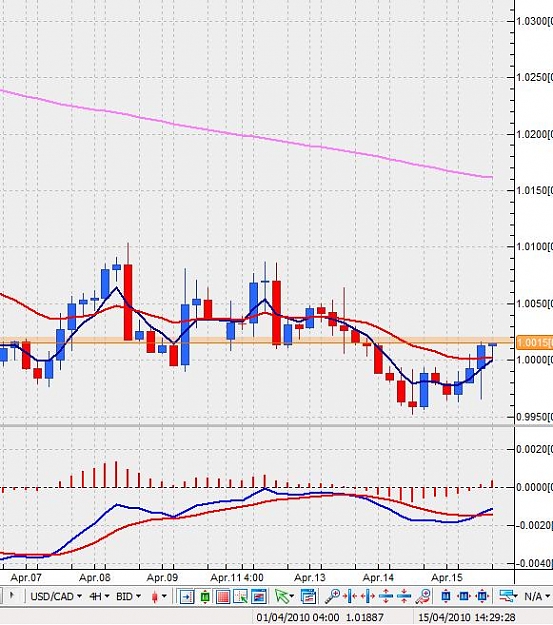Click the blue vertical fit icon
553x625 pixels.
tap(446, 597)
